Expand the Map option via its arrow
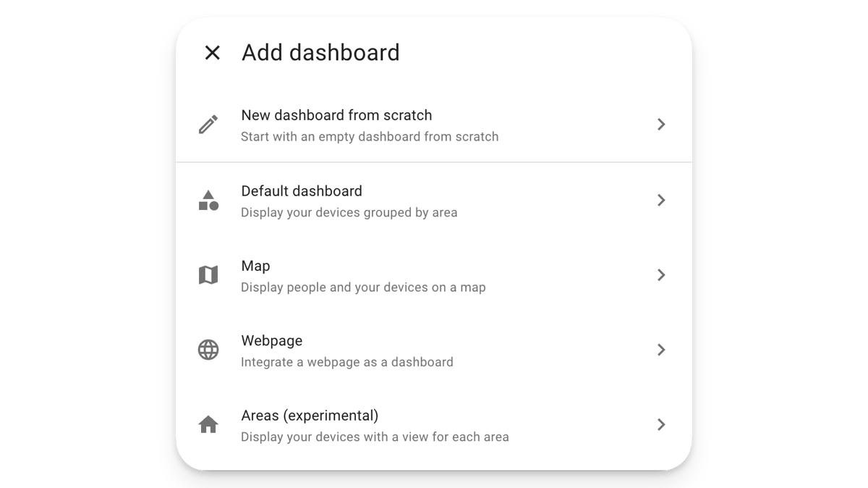This screenshot has height=488, width=868. (x=661, y=274)
